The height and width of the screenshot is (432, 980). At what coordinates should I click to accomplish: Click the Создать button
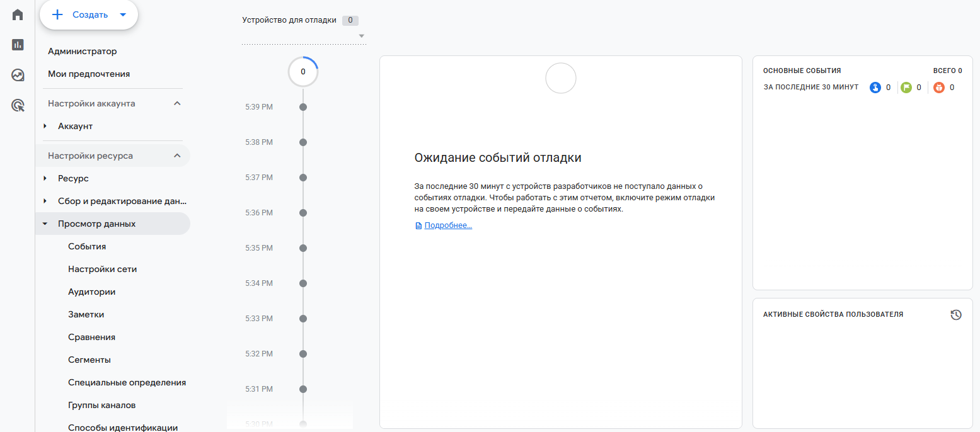pos(89,14)
